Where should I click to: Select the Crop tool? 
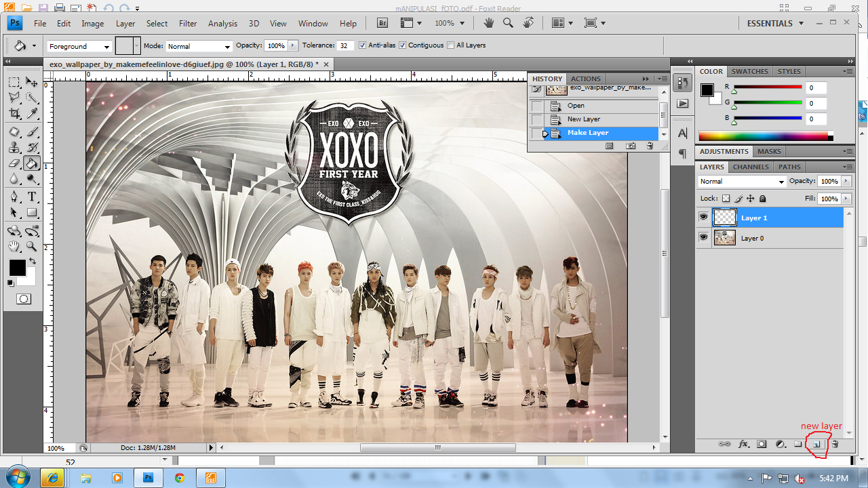click(x=14, y=113)
